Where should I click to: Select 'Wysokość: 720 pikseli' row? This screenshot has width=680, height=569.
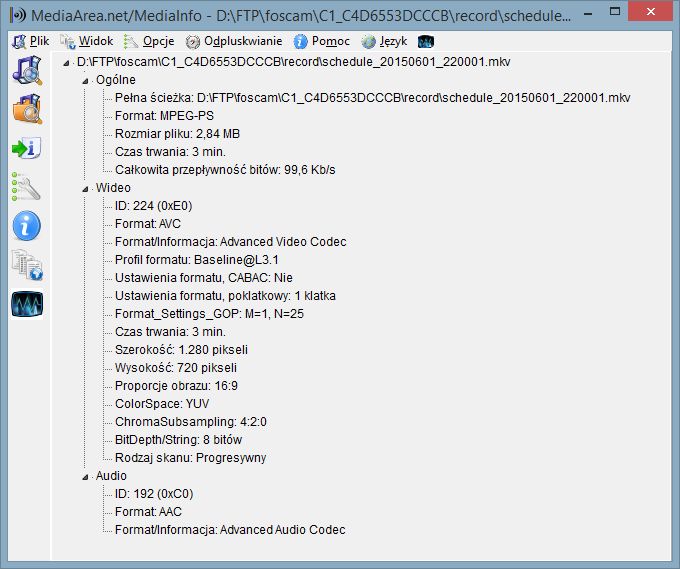pos(176,368)
